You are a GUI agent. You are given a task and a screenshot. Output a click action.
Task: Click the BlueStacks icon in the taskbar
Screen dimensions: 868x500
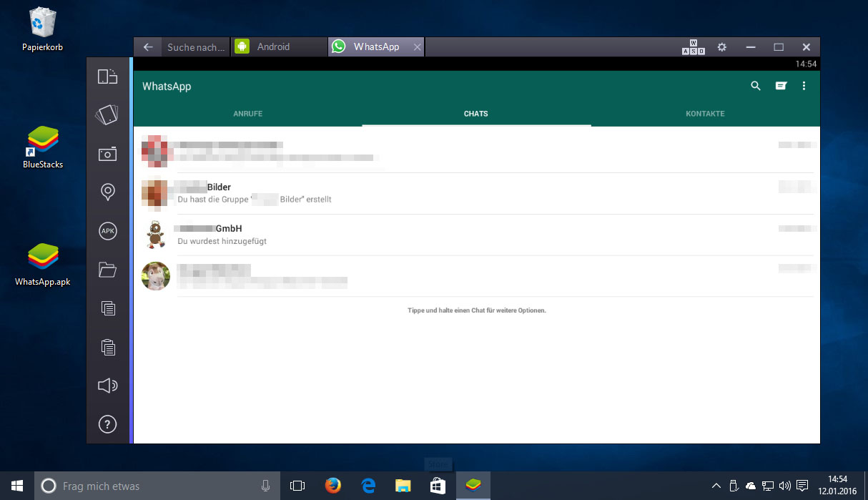coord(473,486)
